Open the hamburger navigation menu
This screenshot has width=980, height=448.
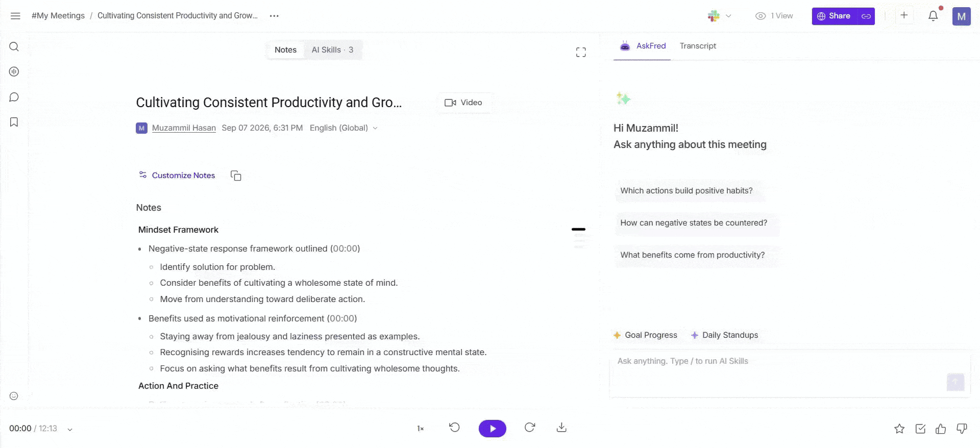[x=15, y=16]
